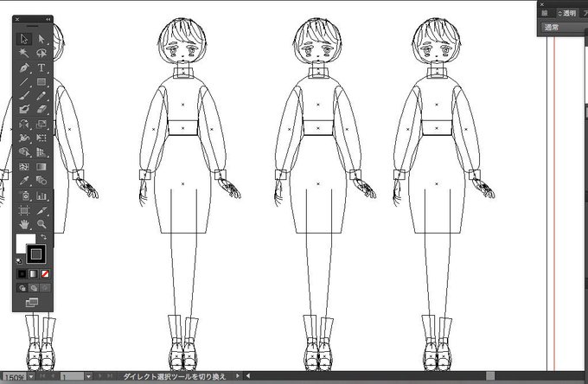Viewport: 588px width, 384px height.
Task: Select the Zoom magnifier tool
Action: click(42, 224)
